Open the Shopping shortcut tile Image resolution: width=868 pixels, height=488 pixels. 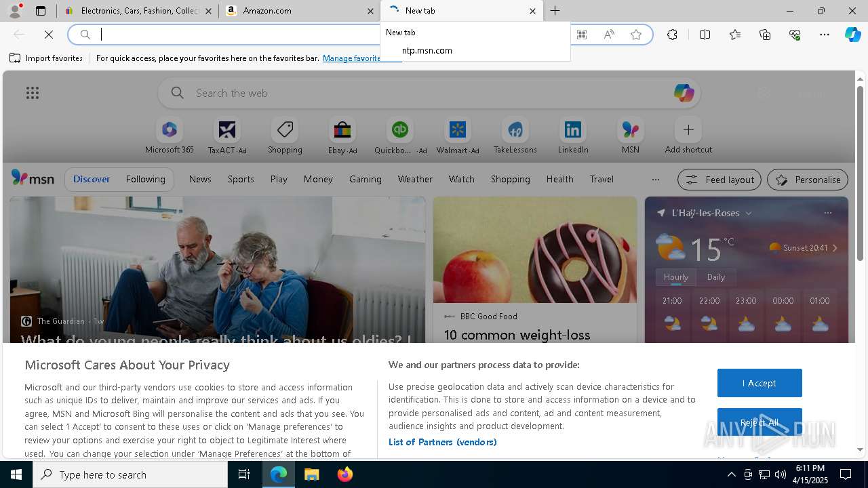[285, 136]
